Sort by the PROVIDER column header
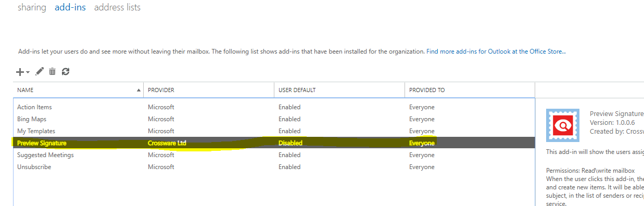This screenshot has width=644, height=206. click(x=209, y=90)
